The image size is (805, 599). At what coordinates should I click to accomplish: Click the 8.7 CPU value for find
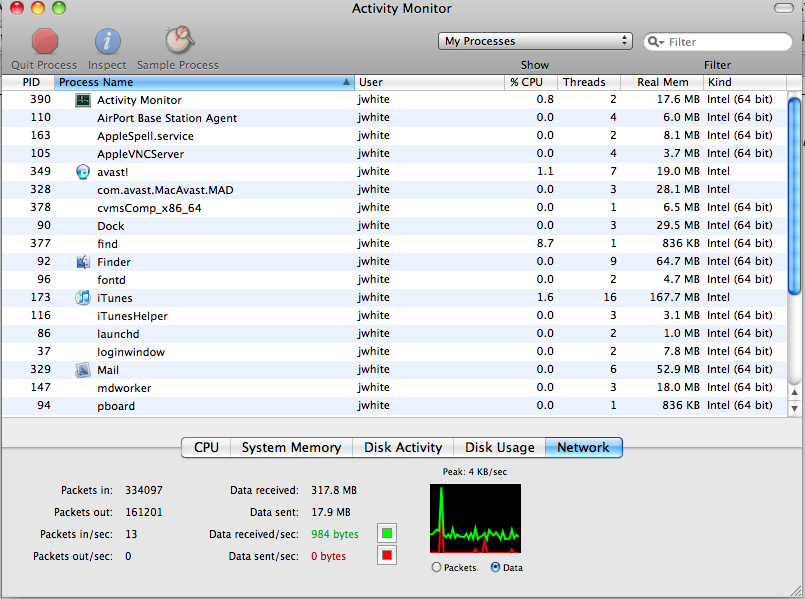545,243
